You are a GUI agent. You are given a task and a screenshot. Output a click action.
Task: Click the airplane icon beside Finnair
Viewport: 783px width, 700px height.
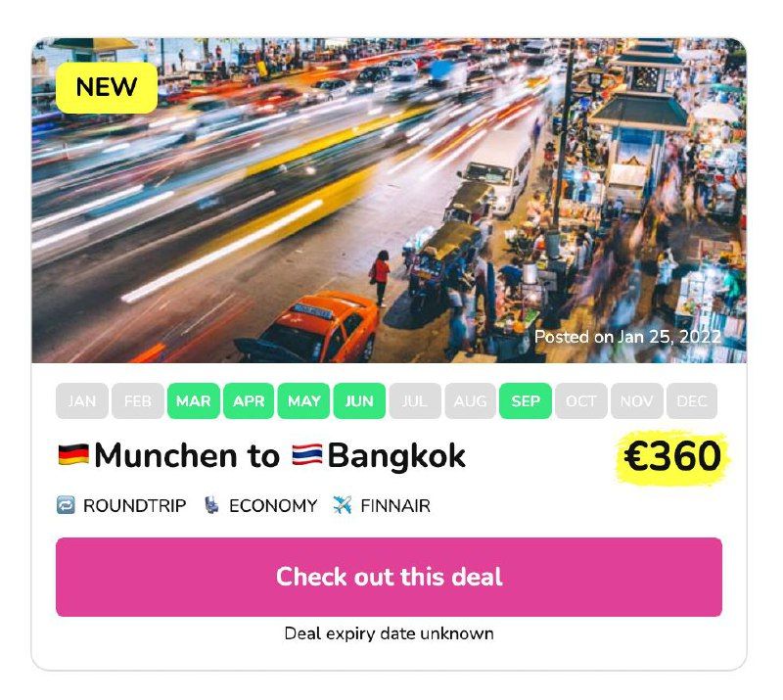(x=342, y=505)
